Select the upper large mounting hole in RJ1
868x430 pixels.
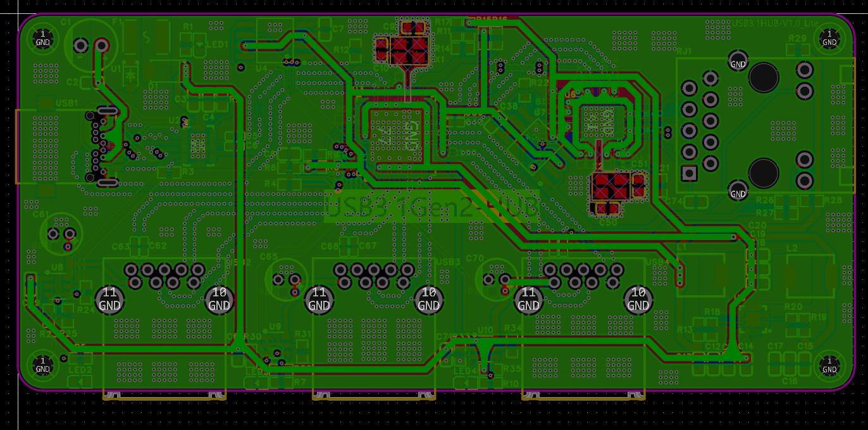[x=763, y=77]
